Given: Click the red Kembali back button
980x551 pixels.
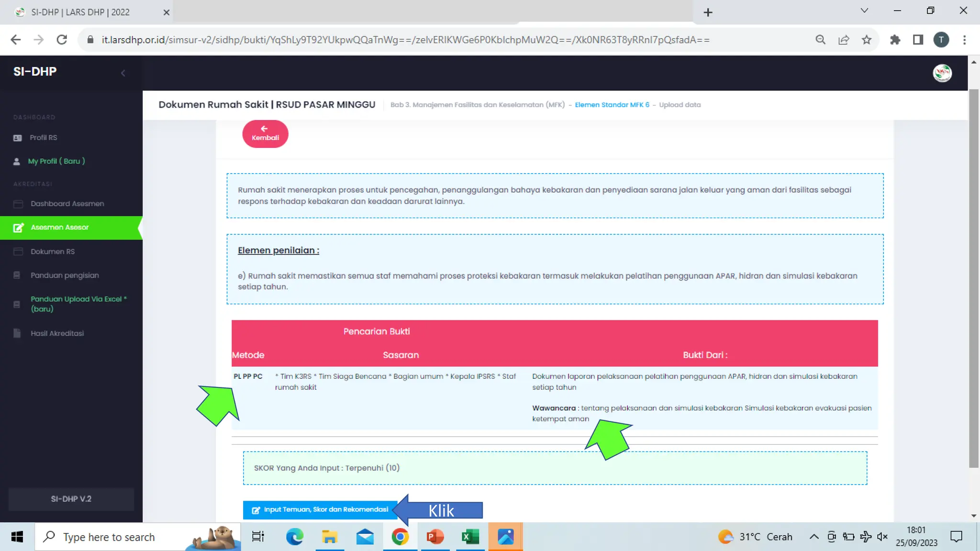Looking at the screenshot, I should 265,134.
